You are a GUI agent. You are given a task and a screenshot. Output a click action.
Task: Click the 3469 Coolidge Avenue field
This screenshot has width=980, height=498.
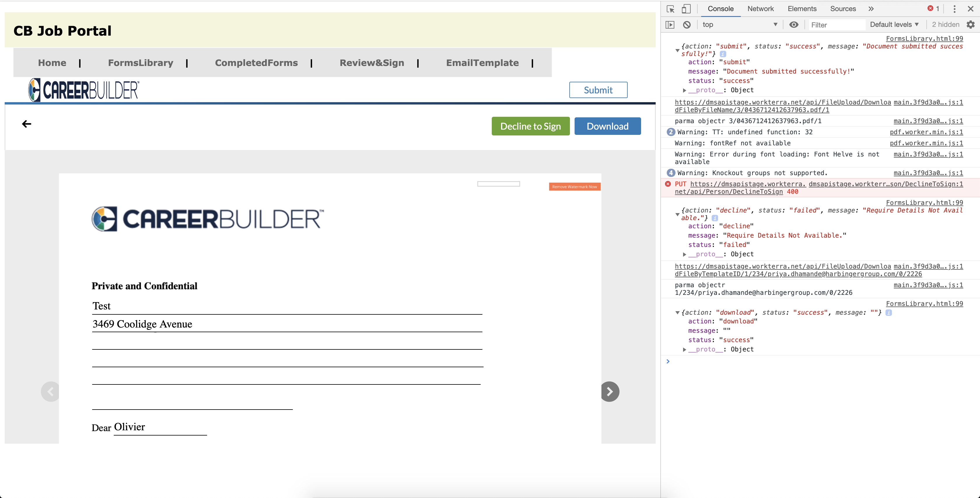tap(287, 324)
